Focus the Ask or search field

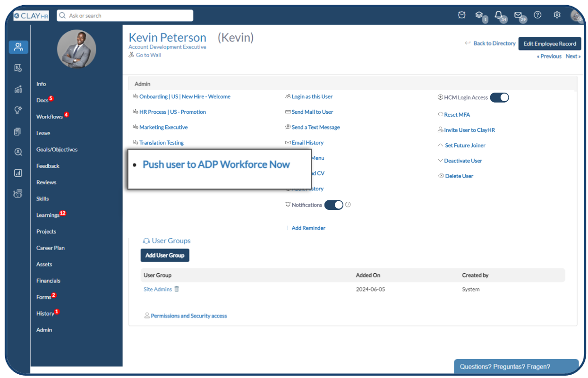point(125,16)
